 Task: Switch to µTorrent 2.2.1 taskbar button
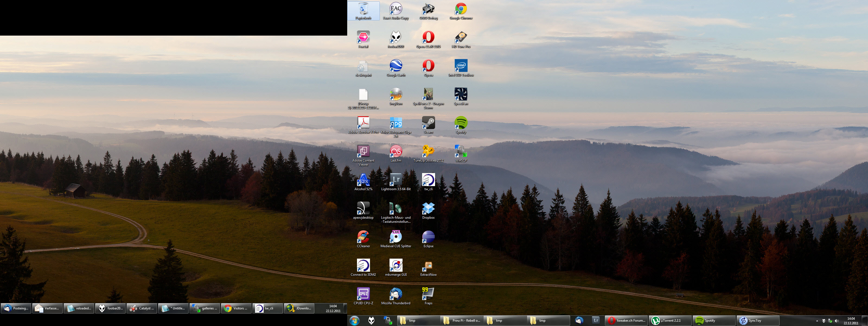tap(670, 321)
